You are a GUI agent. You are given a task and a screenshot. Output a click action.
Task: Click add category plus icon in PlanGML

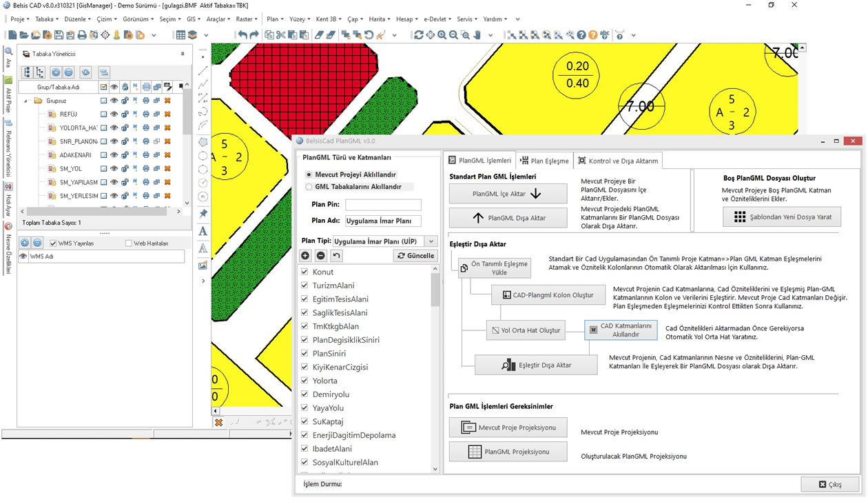click(x=307, y=256)
